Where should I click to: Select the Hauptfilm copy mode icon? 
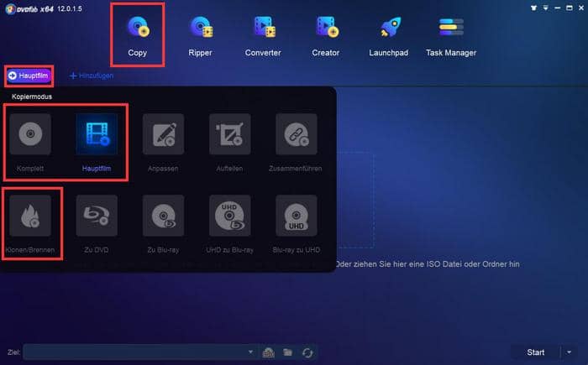pyautogui.click(x=97, y=134)
